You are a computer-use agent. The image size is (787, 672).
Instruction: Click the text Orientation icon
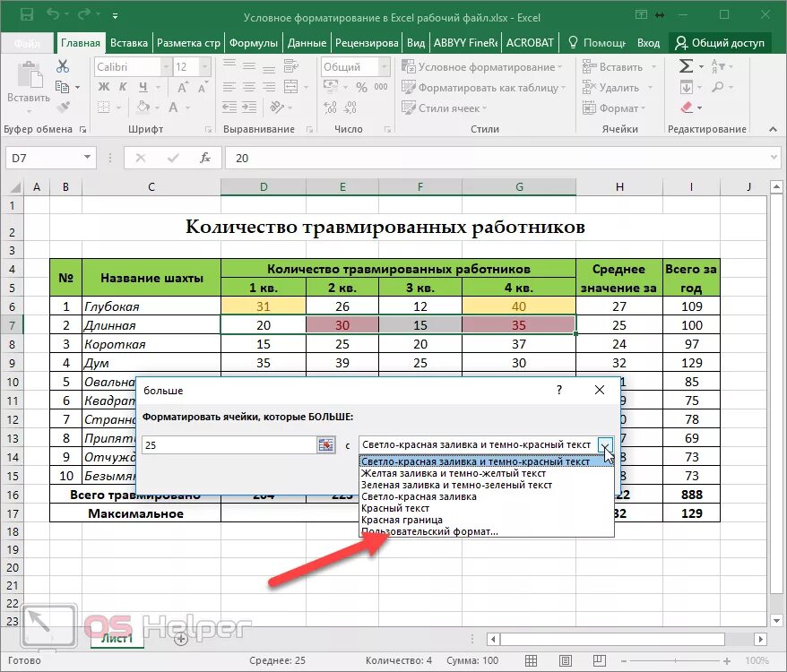click(x=276, y=107)
